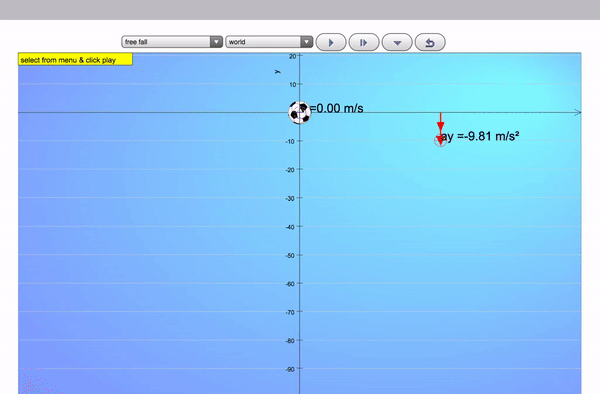Open the 'world' view dropdown
The width and height of the screenshot is (600, 394).
269,42
